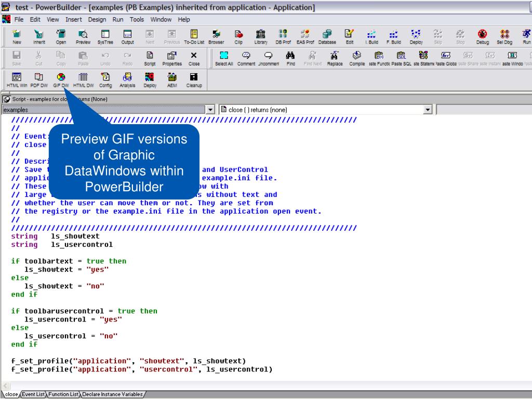
Task: Click the Close X toolbar icon
Action: [x=194, y=58]
